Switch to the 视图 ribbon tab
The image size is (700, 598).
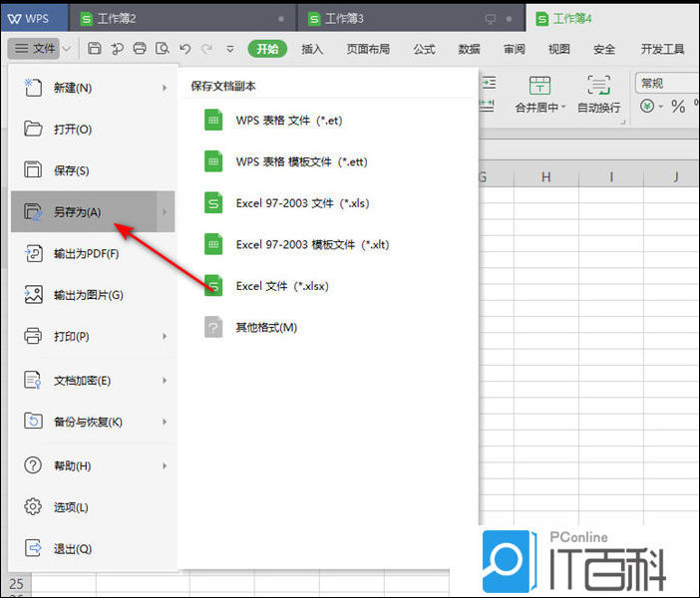coord(559,49)
